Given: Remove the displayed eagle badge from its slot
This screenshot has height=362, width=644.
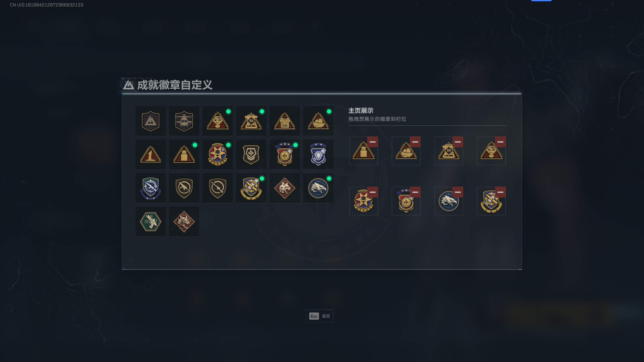Looking at the screenshot, I should coord(458,192).
